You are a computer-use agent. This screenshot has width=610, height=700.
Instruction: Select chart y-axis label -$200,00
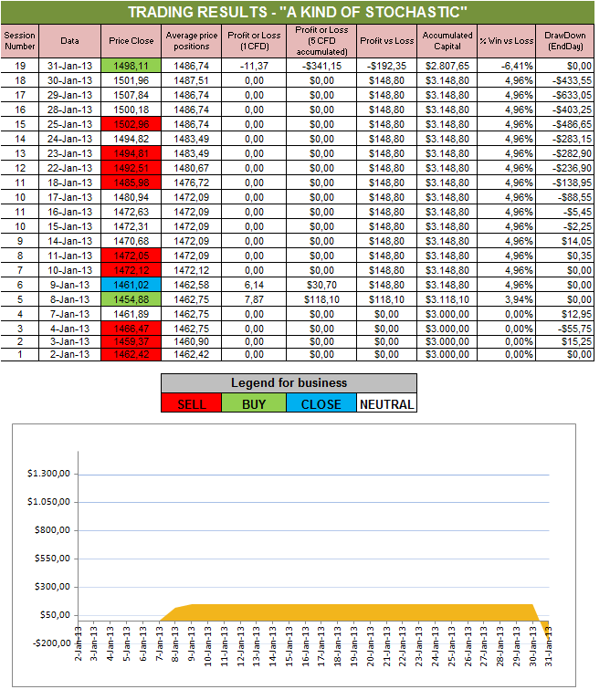[x=52, y=643]
